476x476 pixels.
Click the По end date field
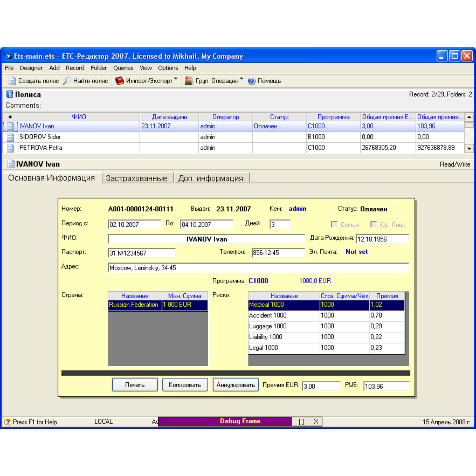[206, 225]
